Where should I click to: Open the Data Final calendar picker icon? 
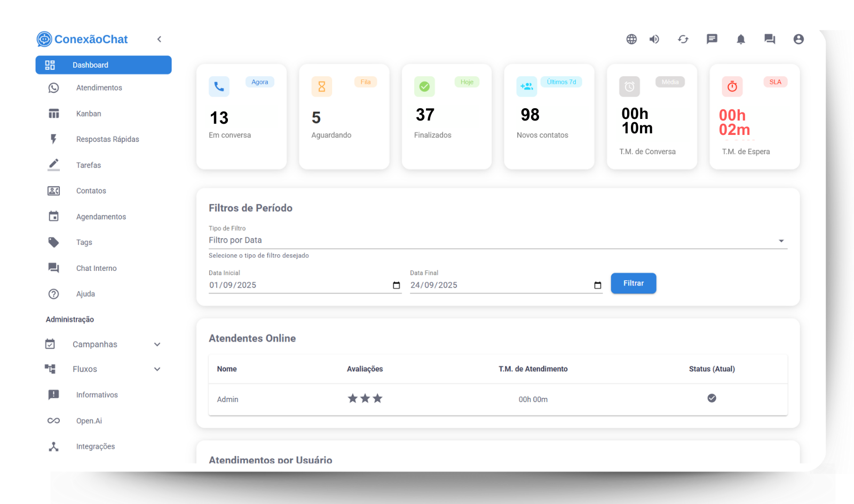point(597,285)
